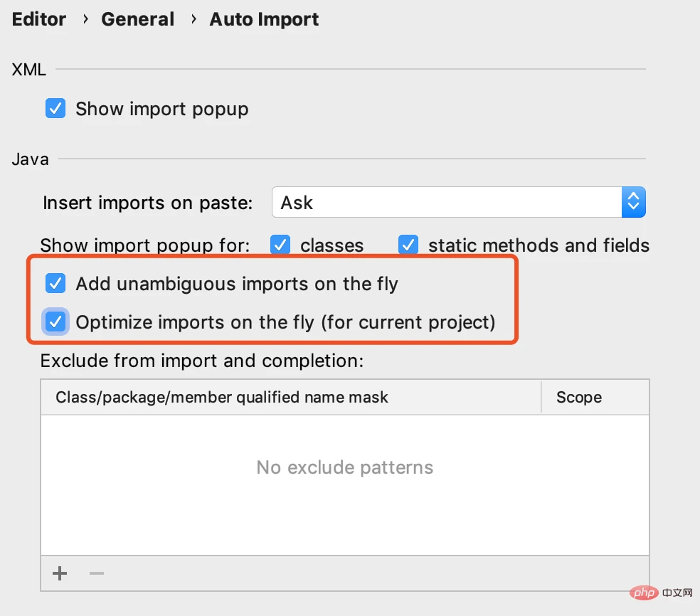Click the arrow after General in breadcrumb
The width and height of the screenshot is (700, 616).
click(x=193, y=19)
